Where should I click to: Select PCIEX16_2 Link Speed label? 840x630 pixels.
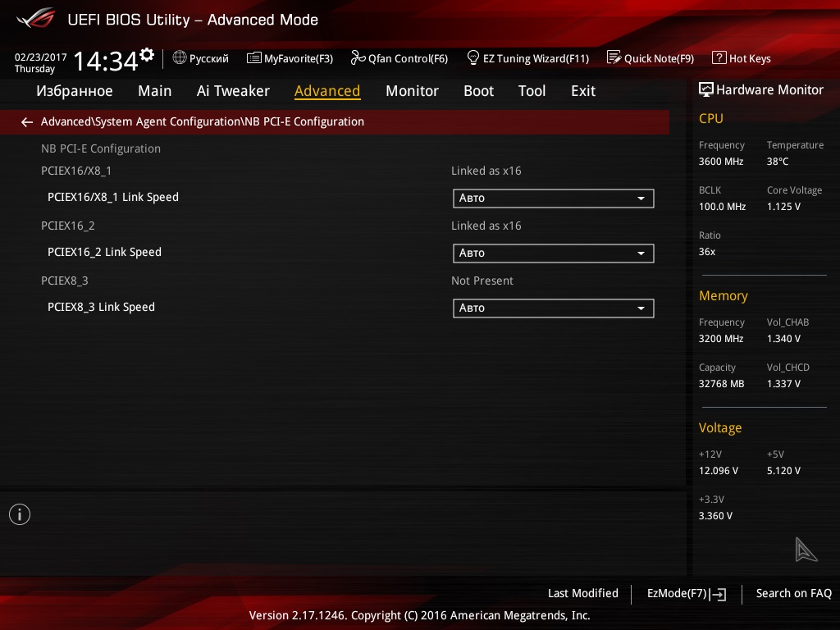(x=104, y=253)
